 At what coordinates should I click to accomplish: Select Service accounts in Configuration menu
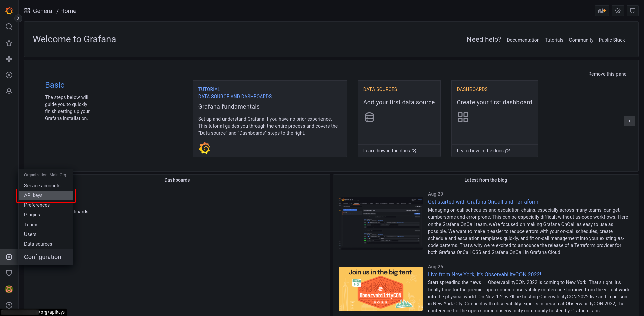(46, 186)
